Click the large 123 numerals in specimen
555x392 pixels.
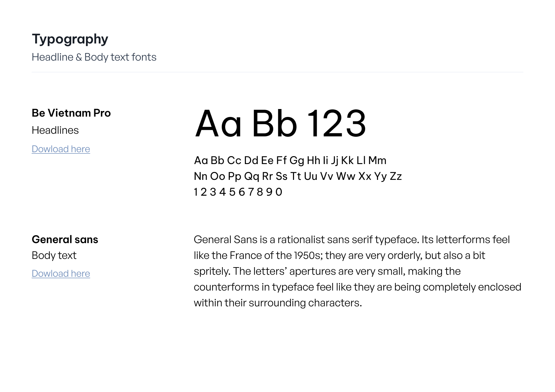336,124
